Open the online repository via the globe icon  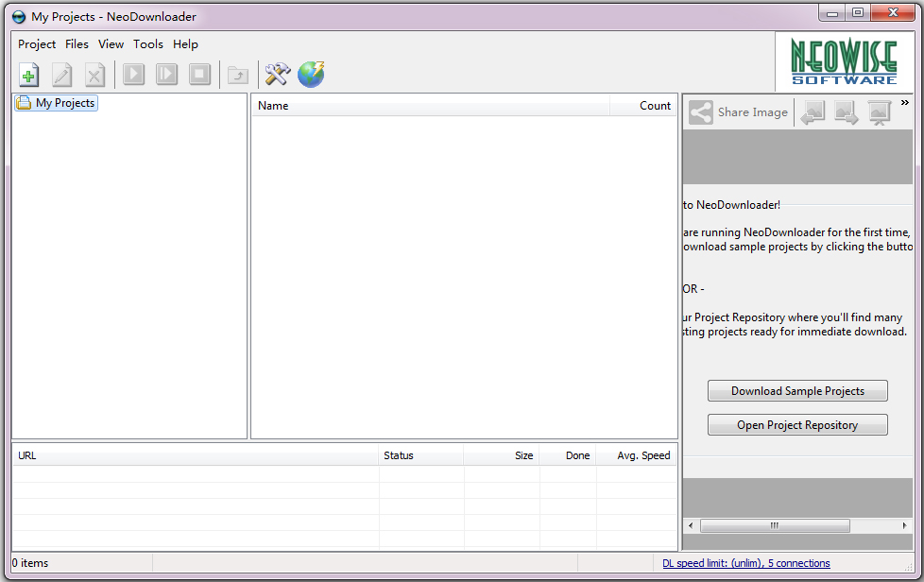311,75
